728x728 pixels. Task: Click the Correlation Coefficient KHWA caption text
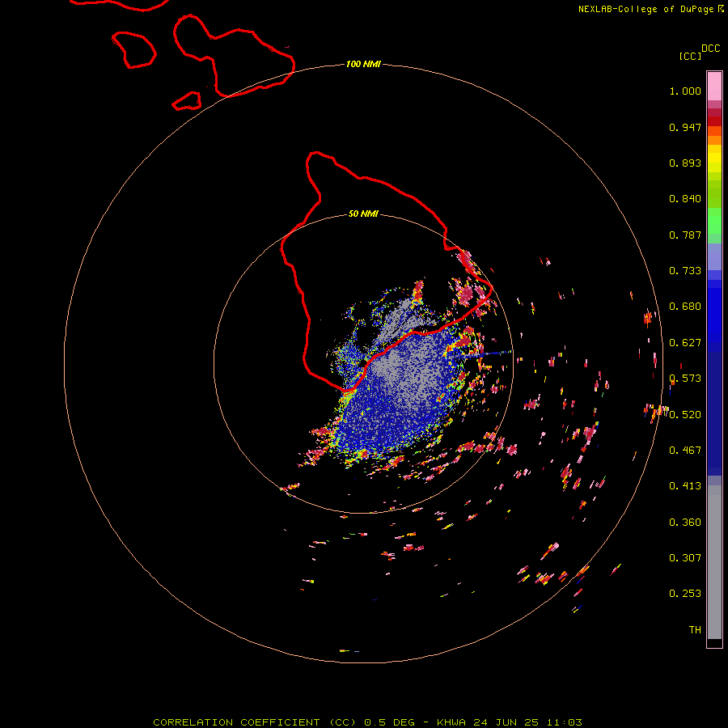pyautogui.click(x=367, y=722)
